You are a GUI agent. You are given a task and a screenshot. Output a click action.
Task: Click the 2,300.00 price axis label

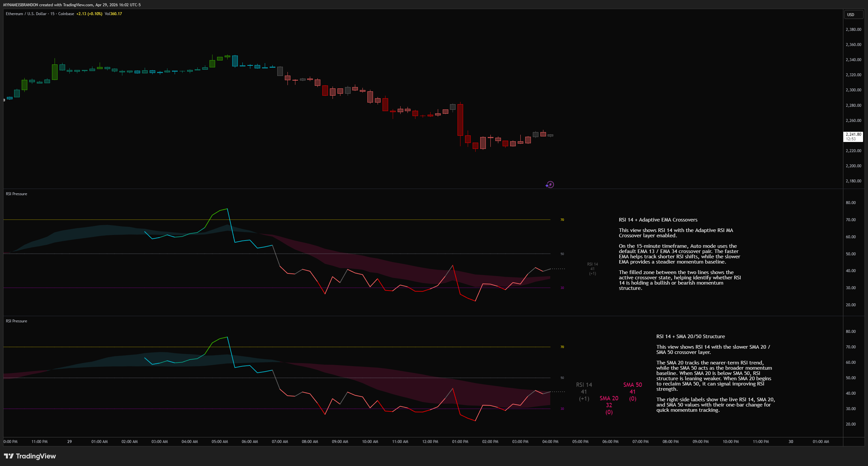pos(854,90)
